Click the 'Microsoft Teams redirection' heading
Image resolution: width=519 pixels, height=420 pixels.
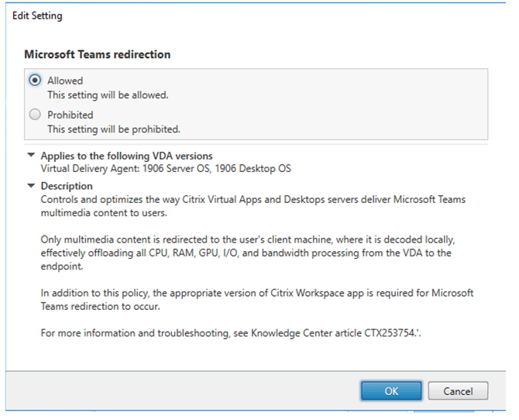[98, 54]
